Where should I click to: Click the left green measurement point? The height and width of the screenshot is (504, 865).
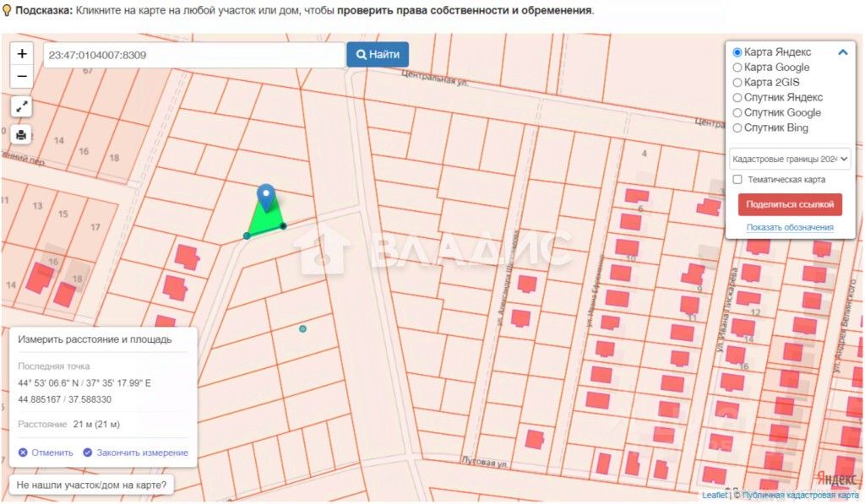tap(247, 236)
